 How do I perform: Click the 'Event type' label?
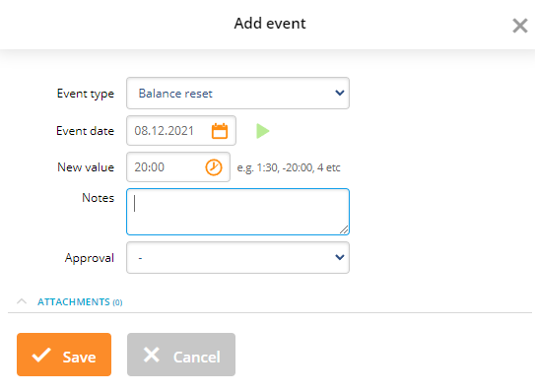pyautogui.click(x=86, y=94)
